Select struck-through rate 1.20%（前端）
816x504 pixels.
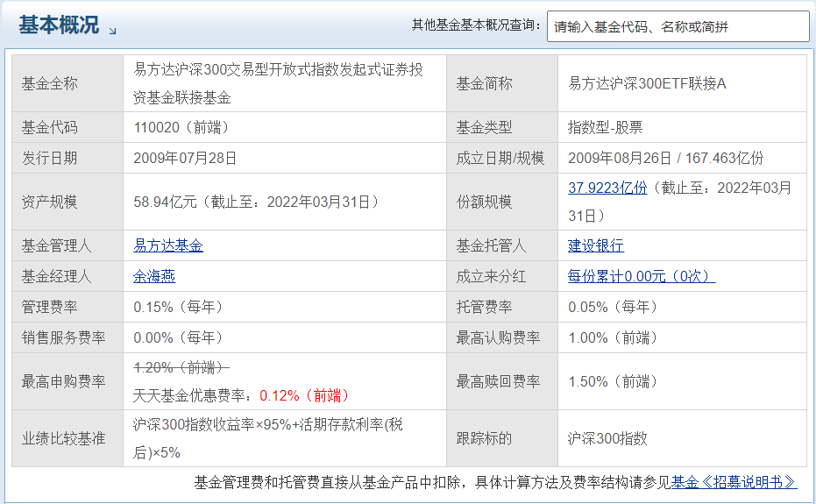tap(181, 367)
